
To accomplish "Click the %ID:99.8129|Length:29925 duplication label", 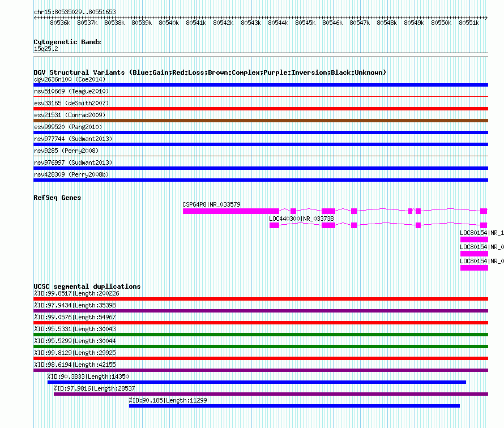I will [x=75, y=353].
